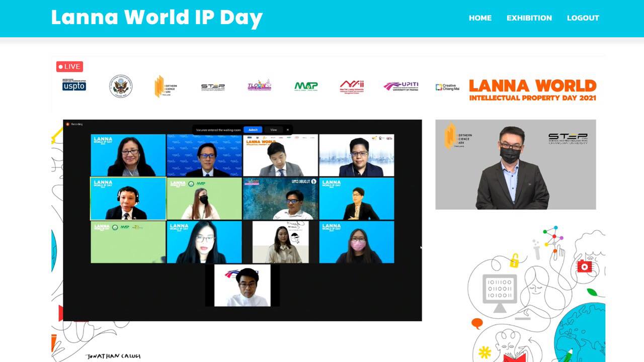Select the empty green participant tile

click(x=128, y=242)
